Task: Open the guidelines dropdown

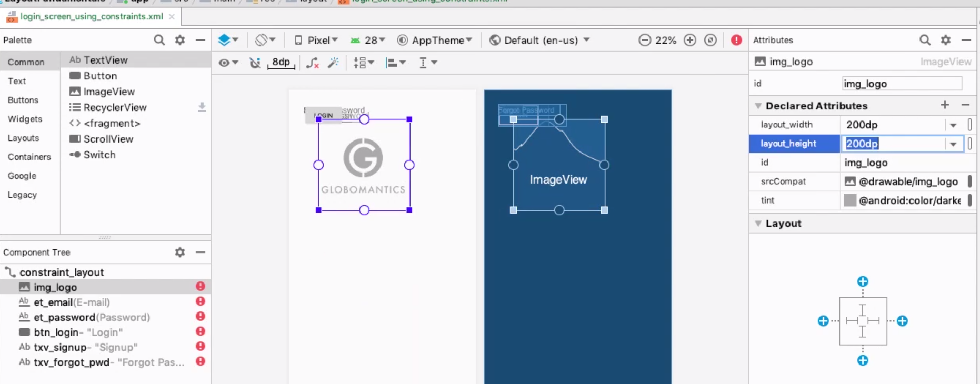Action: pyautogui.click(x=428, y=63)
